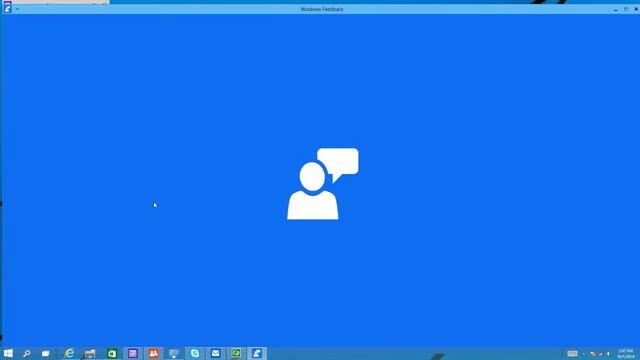Open the network flag tray icon

[592, 354]
